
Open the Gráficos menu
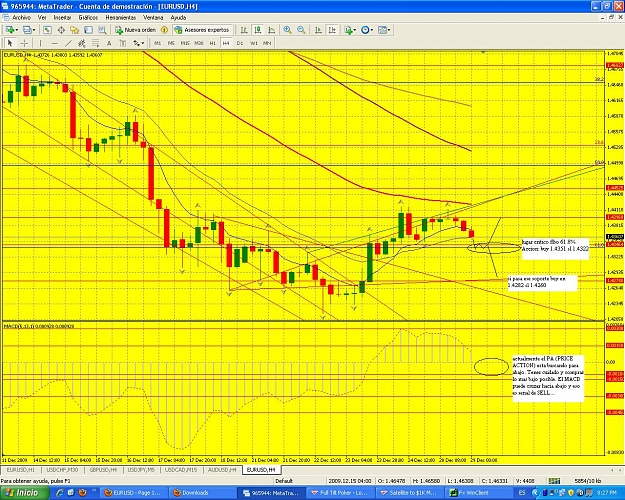[88, 18]
